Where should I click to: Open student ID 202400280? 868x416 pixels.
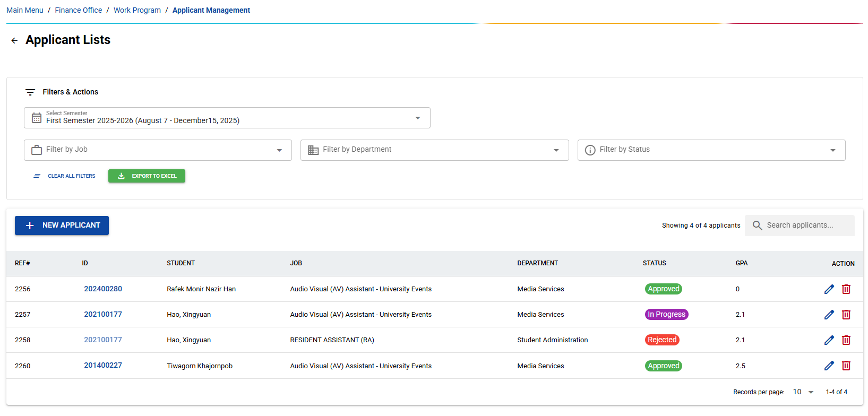pos(103,289)
